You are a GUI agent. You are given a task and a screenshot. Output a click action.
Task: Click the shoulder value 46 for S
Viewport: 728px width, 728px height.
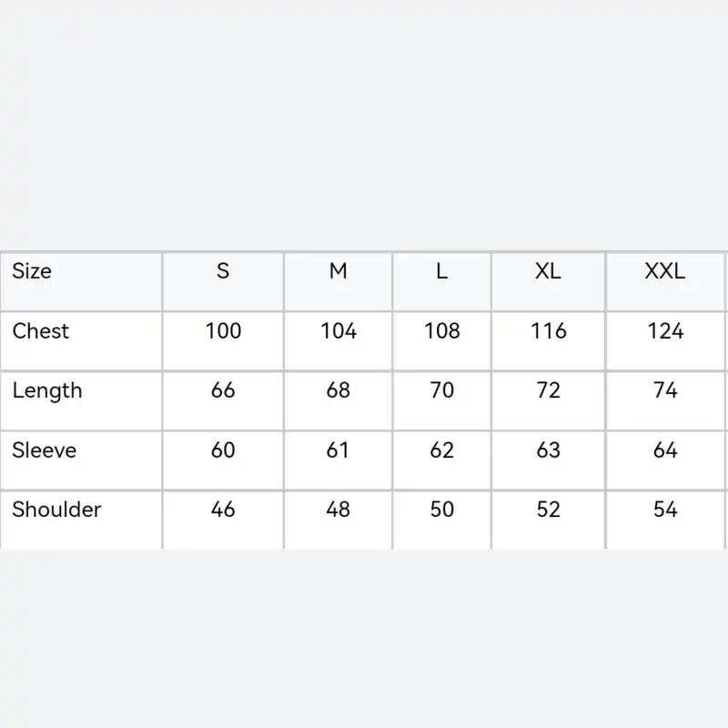tap(223, 510)
